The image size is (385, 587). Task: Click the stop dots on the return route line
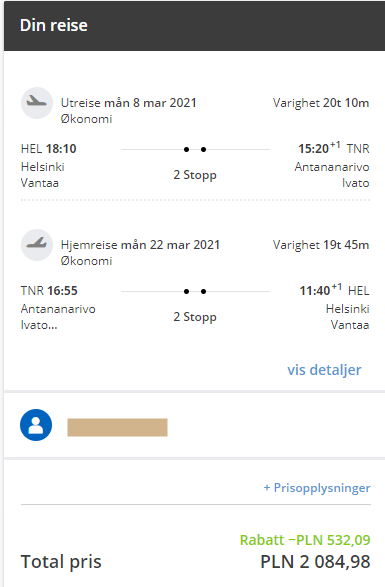point(195,291)
